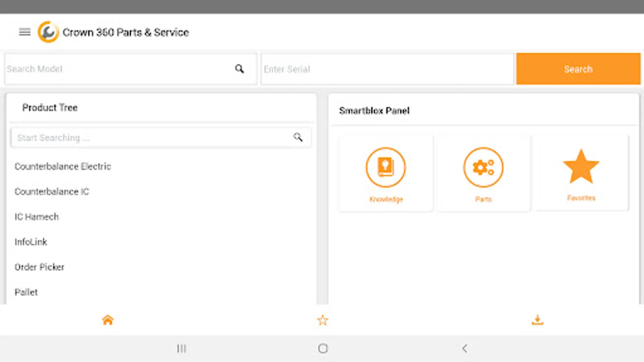Viewport: 644px width, 362px height.
Task: Open the hamburger navigation menu
Action: click(25, 32)
